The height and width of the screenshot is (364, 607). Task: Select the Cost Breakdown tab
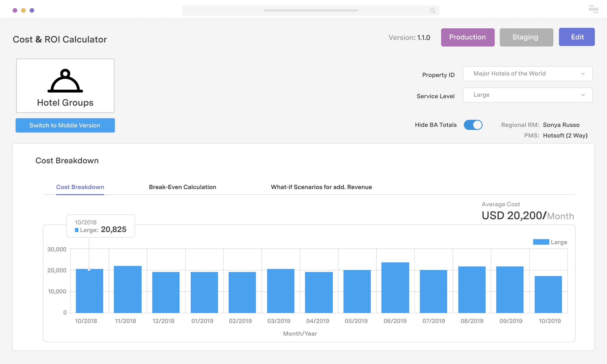pos(80,187)
